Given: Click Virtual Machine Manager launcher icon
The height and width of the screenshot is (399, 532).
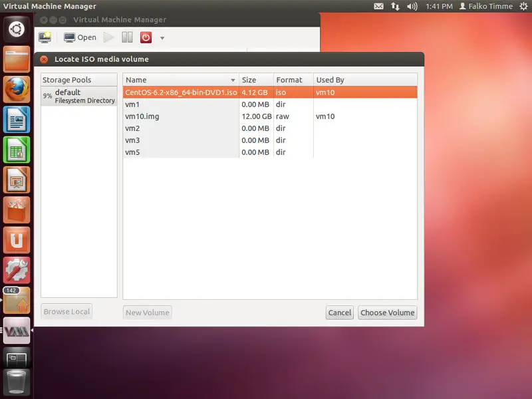Looking at the screenshot, I should [x=16, y=331].
